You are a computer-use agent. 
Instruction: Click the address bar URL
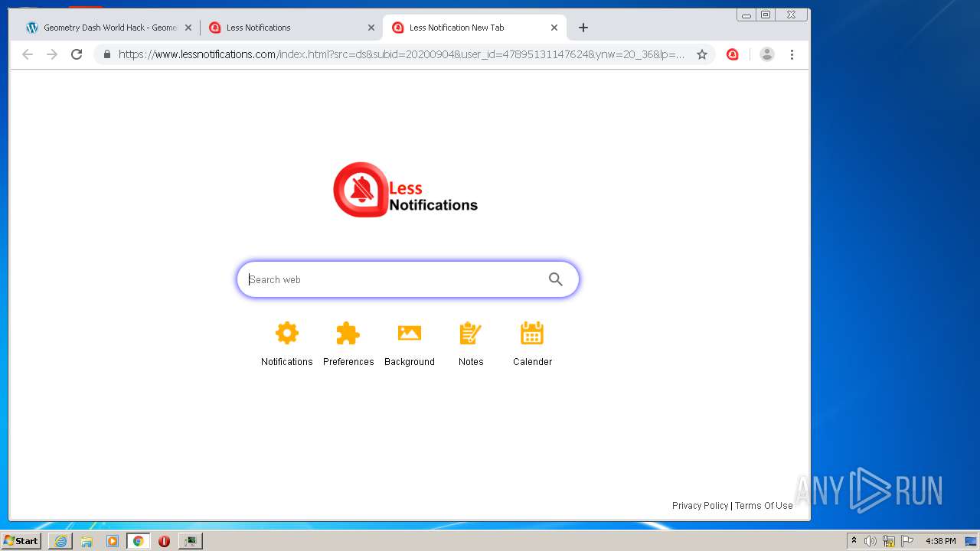pos(401,54)
